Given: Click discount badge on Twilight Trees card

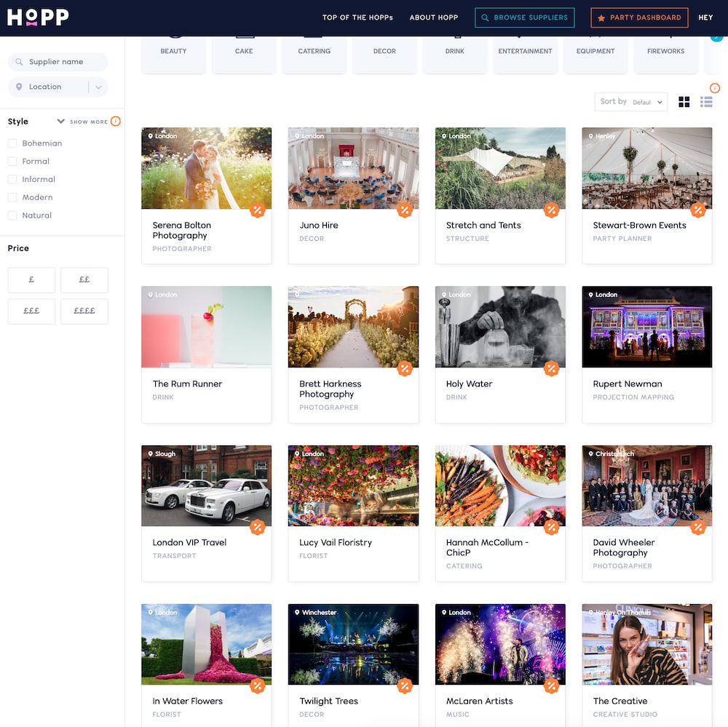Looking at the screenshot, I should 404,686.
